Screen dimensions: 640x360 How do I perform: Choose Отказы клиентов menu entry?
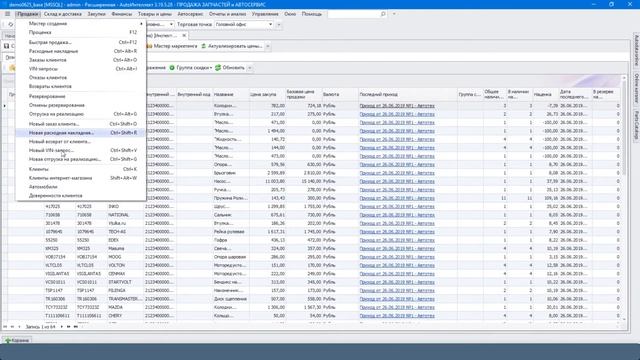point(81,78)
